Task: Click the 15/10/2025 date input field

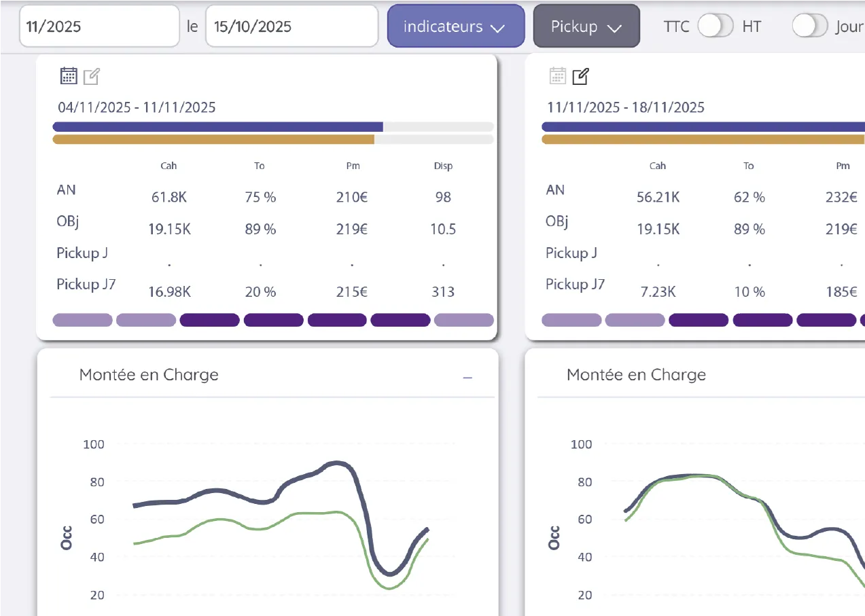Action: [292, 26]
